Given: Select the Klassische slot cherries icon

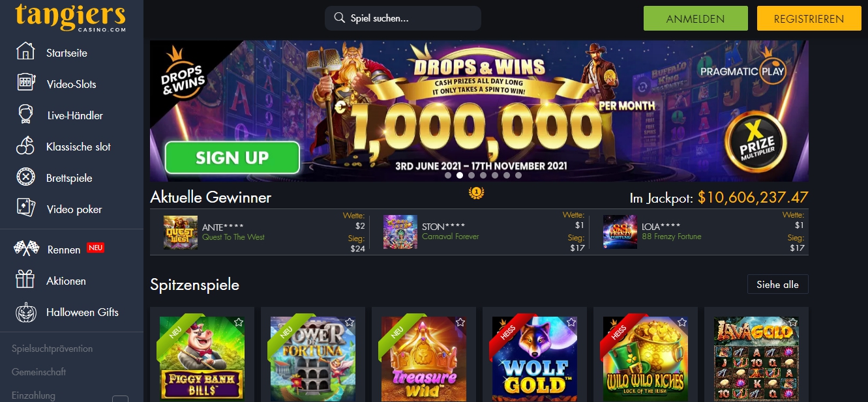Looking at the screenshot, I should pos(25,147).
